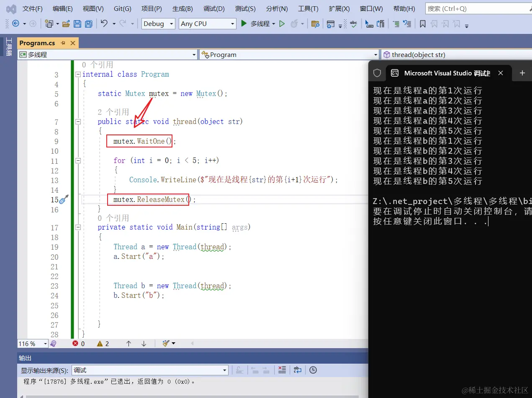The height and width of the screenshot is (398, 532).
Task: Click the Save All toolbar icon
Action: pyautogui.click(x=88, y=24)
